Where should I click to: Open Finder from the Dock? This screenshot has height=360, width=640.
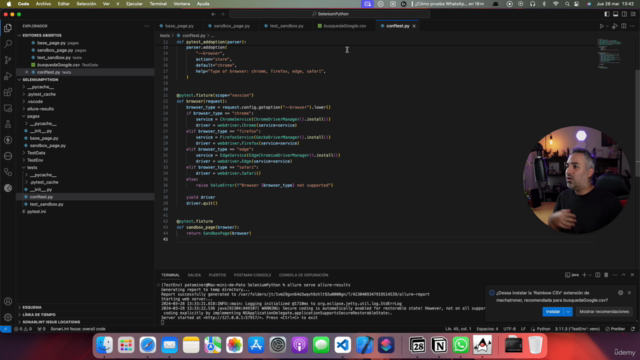tap(104, 345)
